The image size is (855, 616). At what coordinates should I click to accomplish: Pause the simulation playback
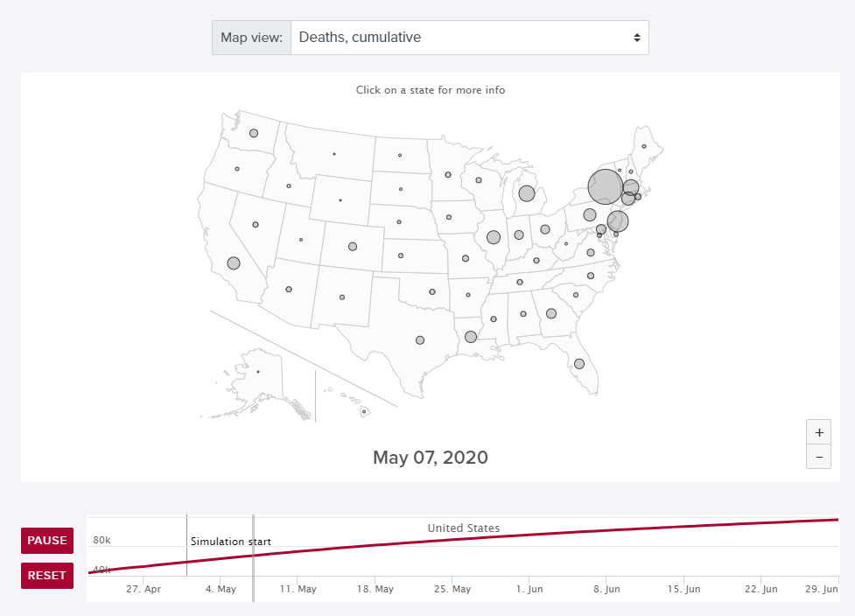47,541
